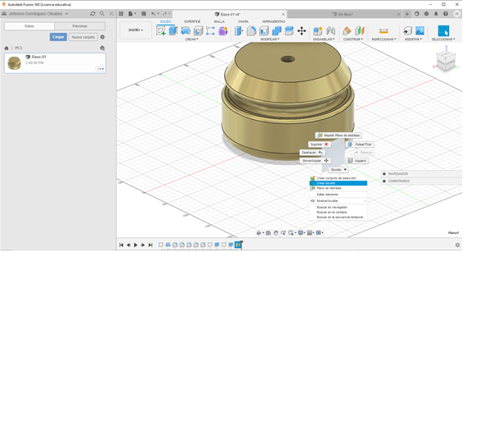Viewport: 504px width, 445px height.
Task: Click Pulsar/Tirar in the marking menu
Action: (360, 145)
